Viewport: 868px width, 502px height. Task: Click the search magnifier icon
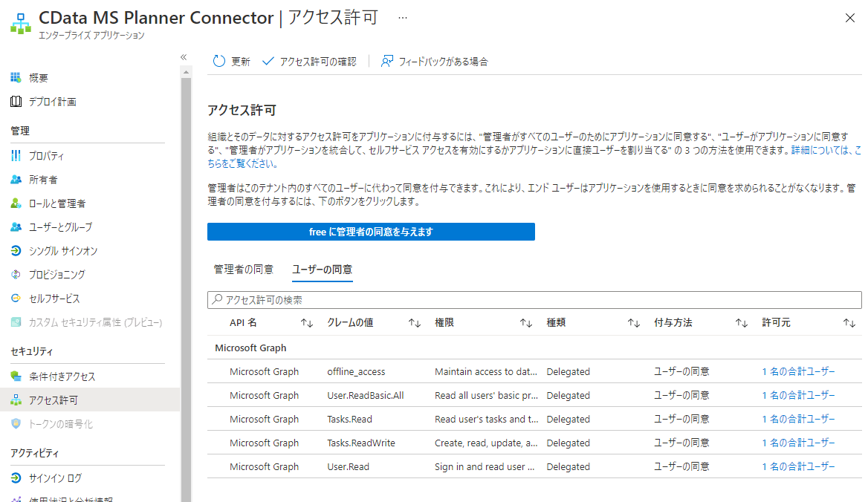217,300
